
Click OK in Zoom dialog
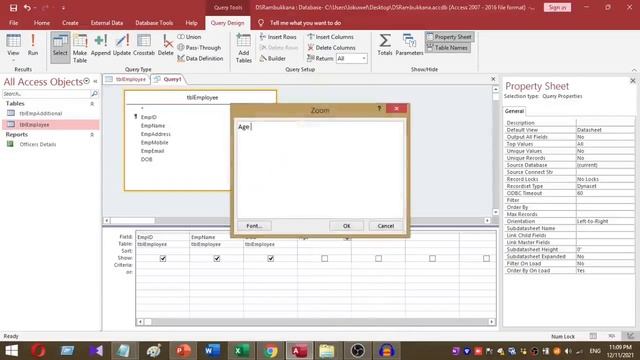point(346,226)
